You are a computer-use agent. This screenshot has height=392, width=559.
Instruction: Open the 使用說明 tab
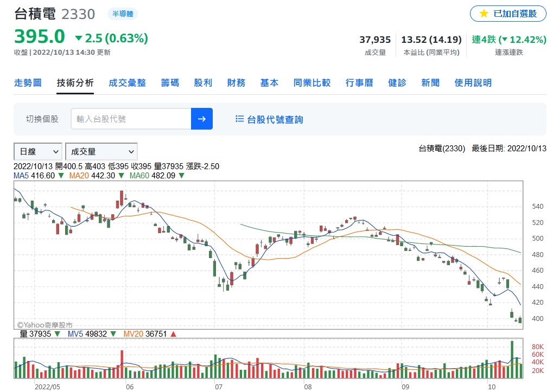[473, 83]
